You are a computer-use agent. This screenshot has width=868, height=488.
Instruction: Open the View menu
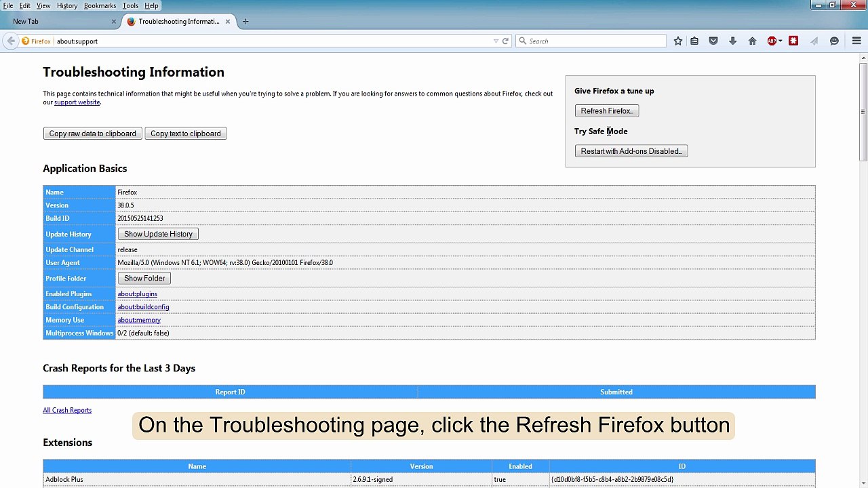(x=43, y=5)
